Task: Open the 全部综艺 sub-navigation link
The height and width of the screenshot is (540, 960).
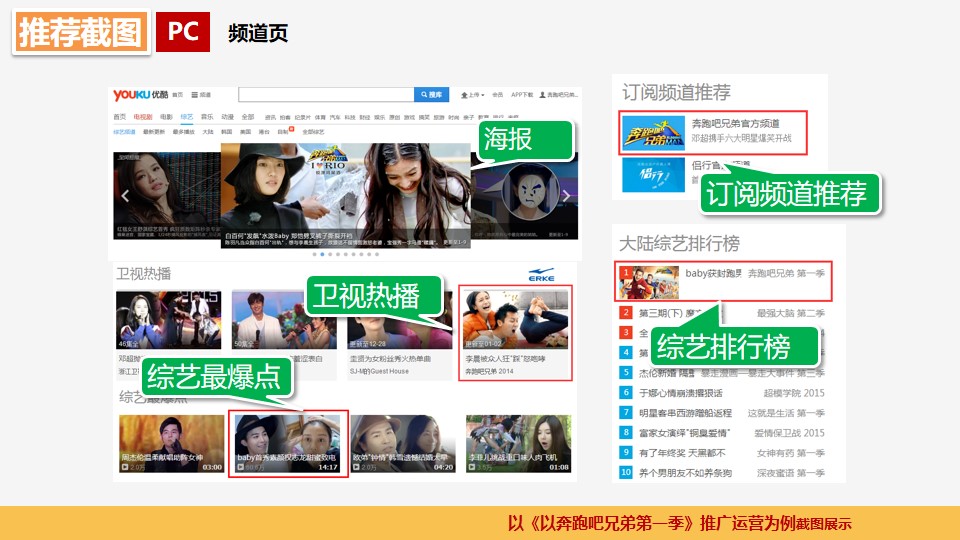Action: pyautogui.click(x=313, y=132)
